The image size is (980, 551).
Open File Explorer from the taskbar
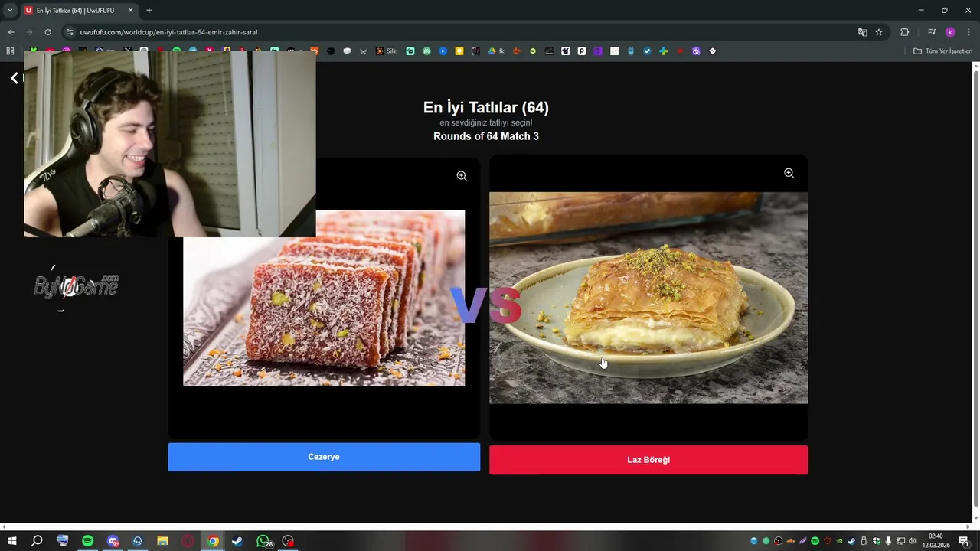[x=162, y=541]
